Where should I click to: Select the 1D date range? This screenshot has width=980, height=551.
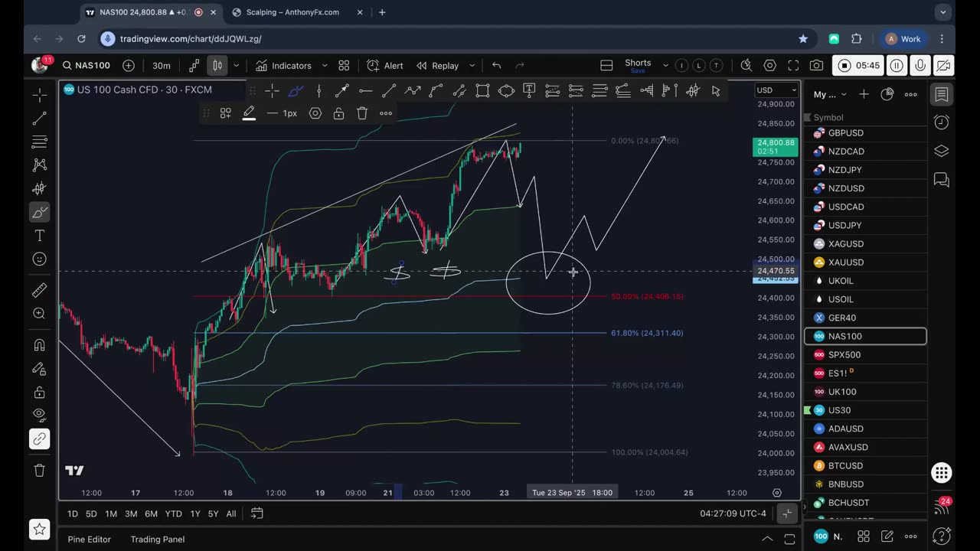point(72,514)
